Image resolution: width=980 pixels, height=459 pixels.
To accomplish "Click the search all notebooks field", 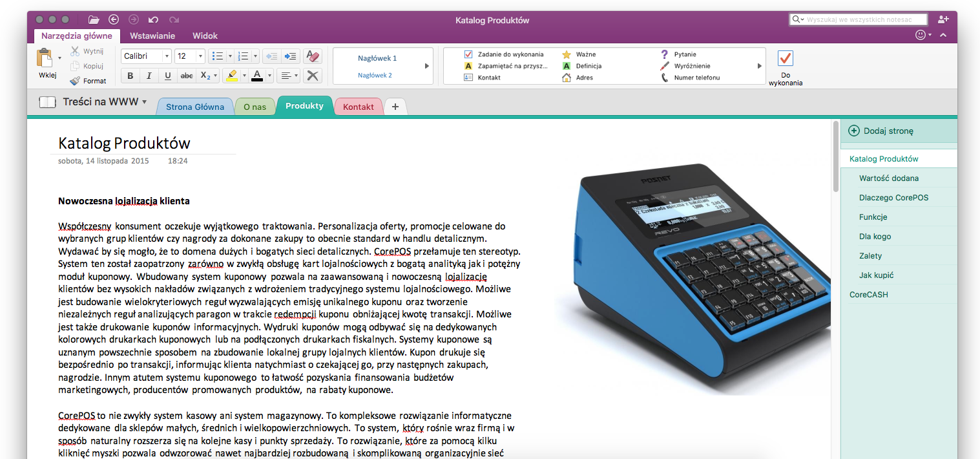I will [859, 20].
